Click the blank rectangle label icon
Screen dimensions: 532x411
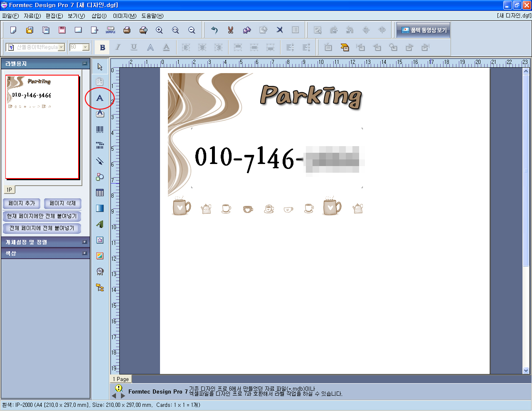78,30
